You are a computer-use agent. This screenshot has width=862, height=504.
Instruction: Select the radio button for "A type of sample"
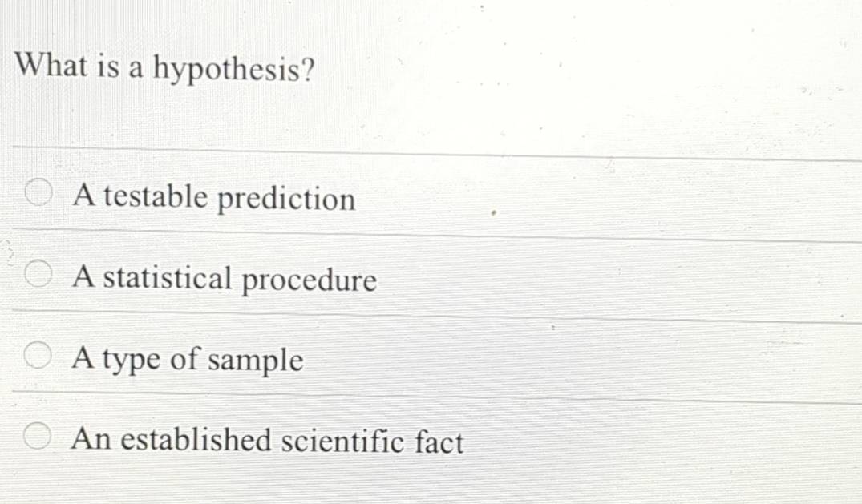pyautogui.click(x=36, y=353)
